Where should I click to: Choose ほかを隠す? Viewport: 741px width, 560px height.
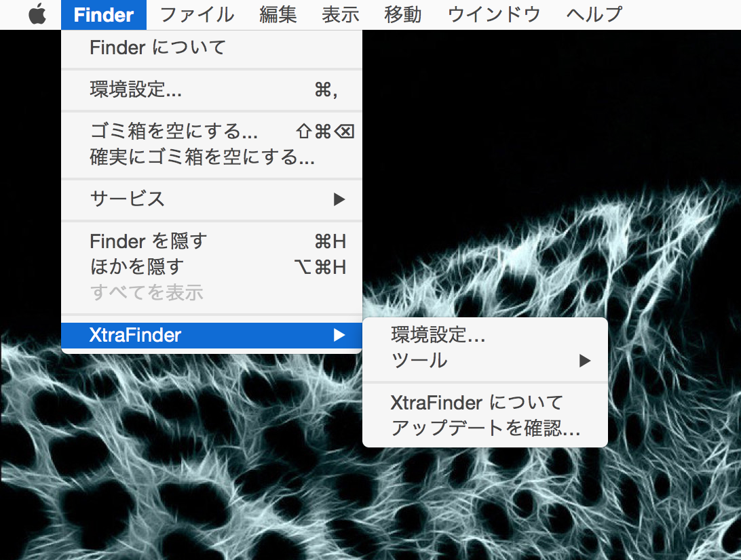(212, 266)
